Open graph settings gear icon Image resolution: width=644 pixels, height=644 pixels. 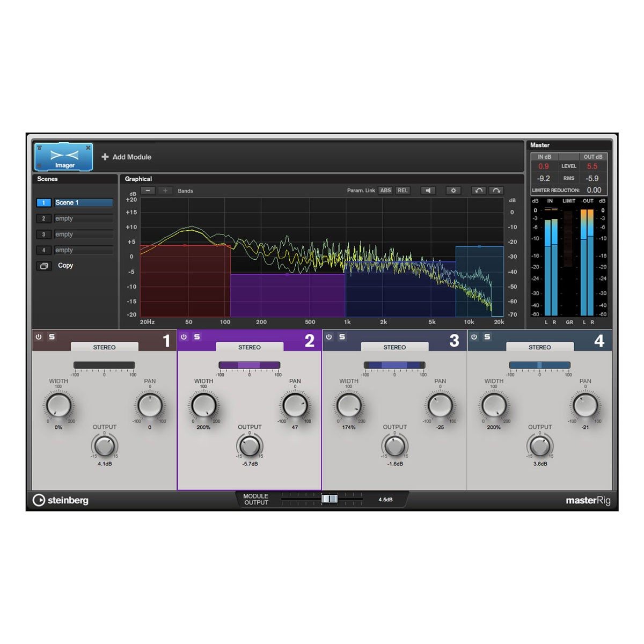[x=453, y=191]
